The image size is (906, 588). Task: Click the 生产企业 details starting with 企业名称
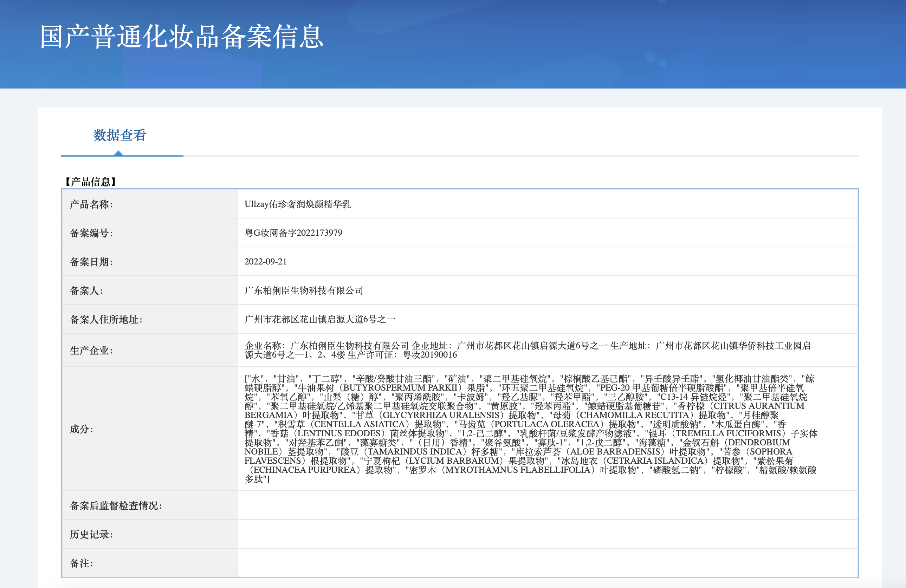click(x=528, y=350)
